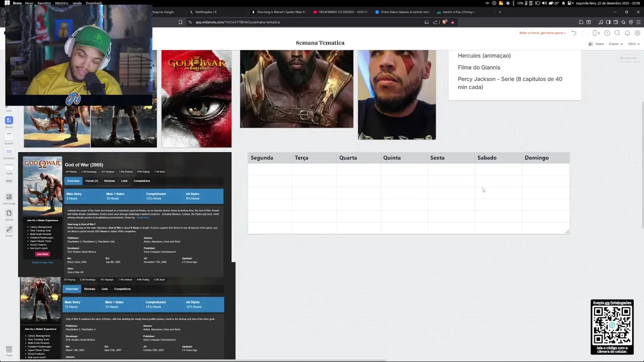Select the Domingo column header cell
Screen dimensions: 644x362
(546, 158)
